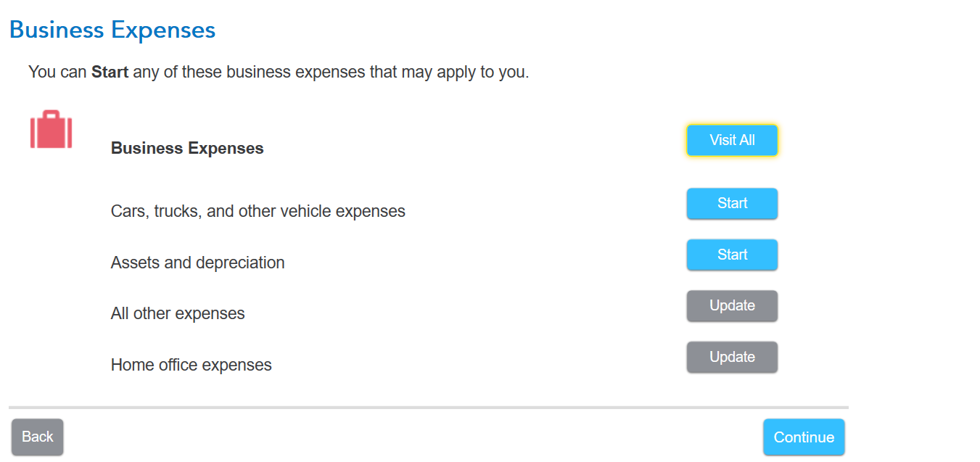The image size is (980, 462).
Task: Update Home office expenses
Action: (731, 358)
